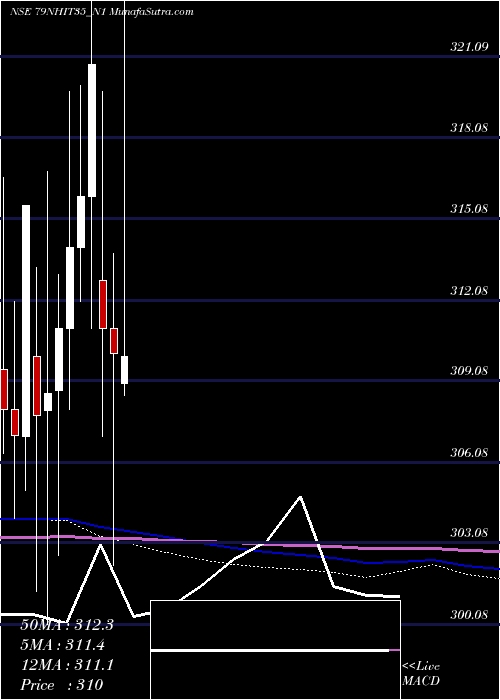
Task: Click the NSE 79NHIT35_N1 chart title
Action: pos(56,12)
